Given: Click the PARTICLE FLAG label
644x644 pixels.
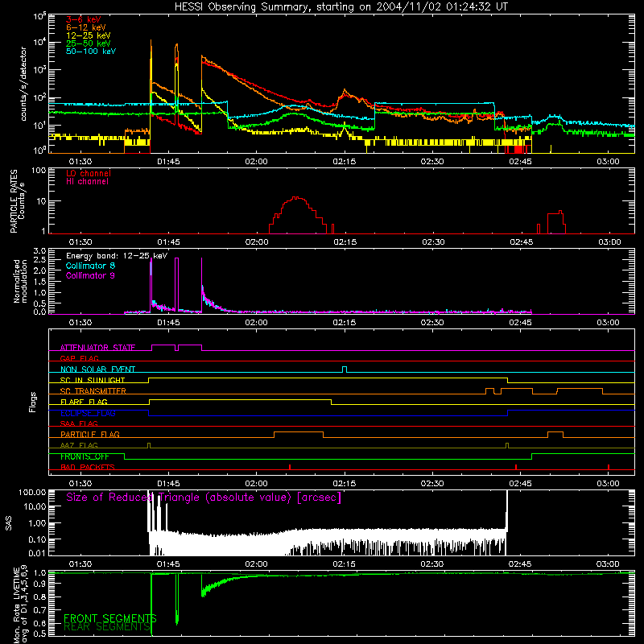Looking at the screenshot, I should pos(90,434).
